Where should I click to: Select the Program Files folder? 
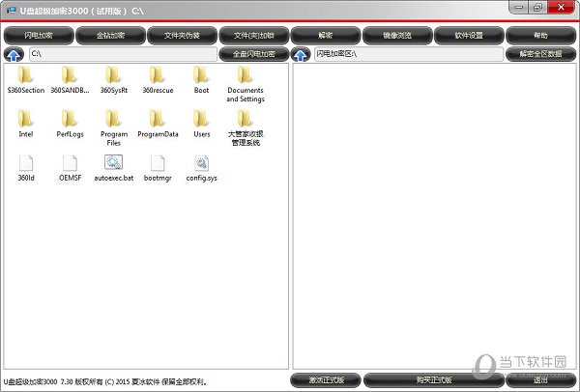114,120
